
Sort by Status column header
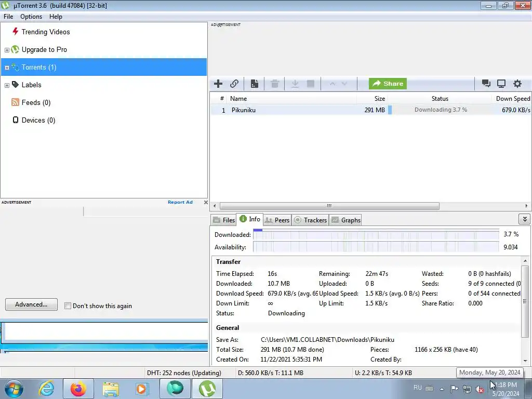pyautogui.click(x=440, y=98)
